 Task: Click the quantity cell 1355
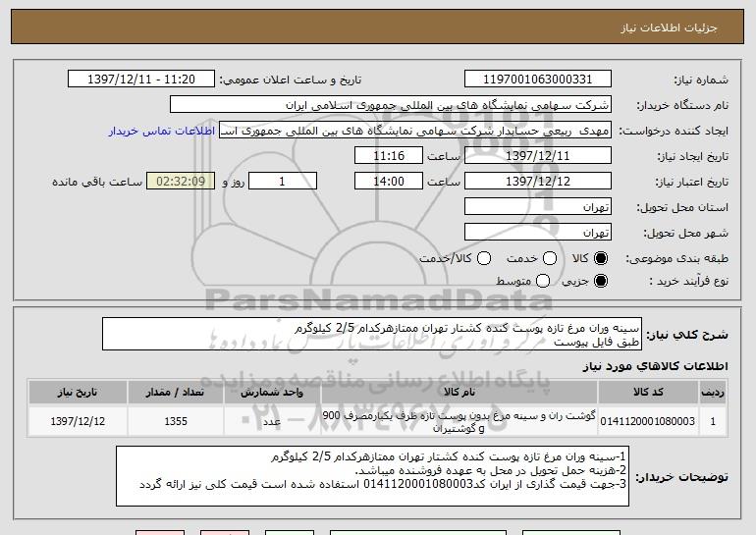pyautogui.click(x=176, y=421)
